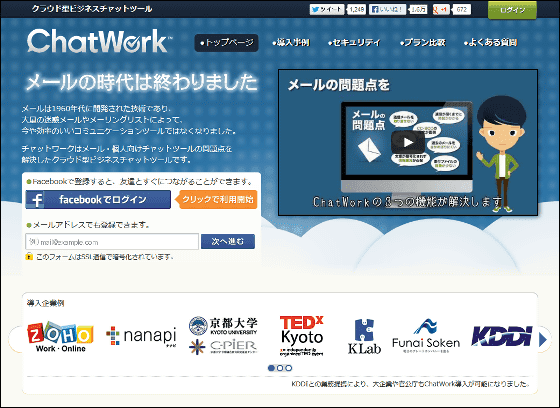Screen dimensions: 560x408
Task: Click the 次へ進む button
Action: [x=228, y=242]
